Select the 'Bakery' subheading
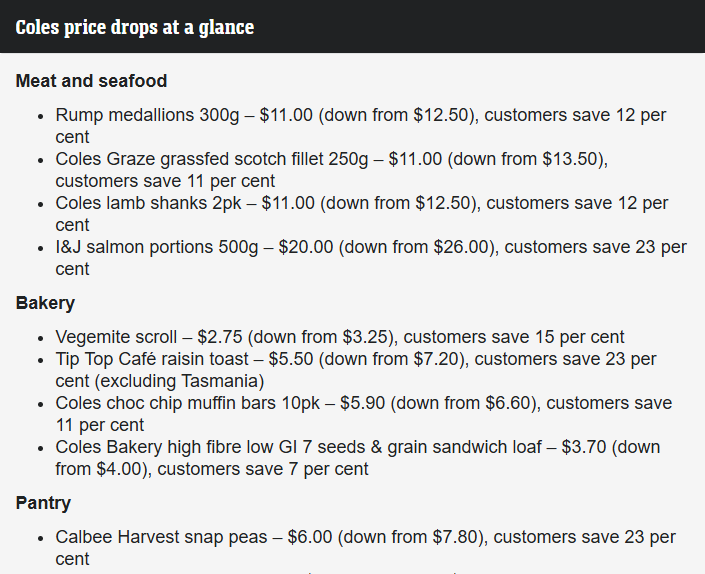The width and height of the screenshot is (705, 574). [x=45, y=303]
